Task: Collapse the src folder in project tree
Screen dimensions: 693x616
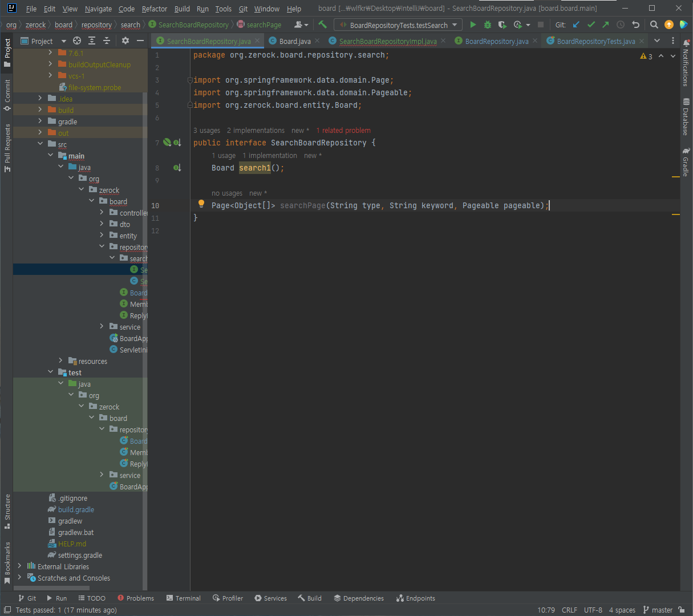Action: click(x=40, y=144)
